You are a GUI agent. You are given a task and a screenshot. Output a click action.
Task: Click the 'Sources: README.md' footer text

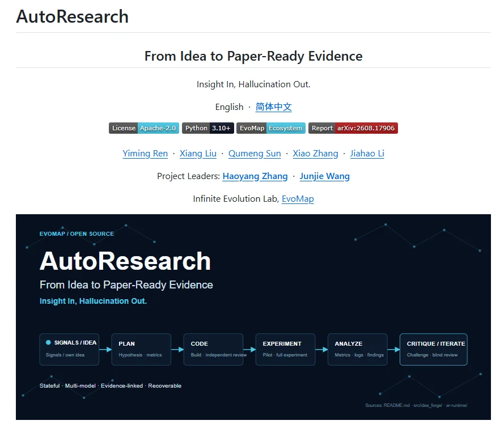point(416,405)
